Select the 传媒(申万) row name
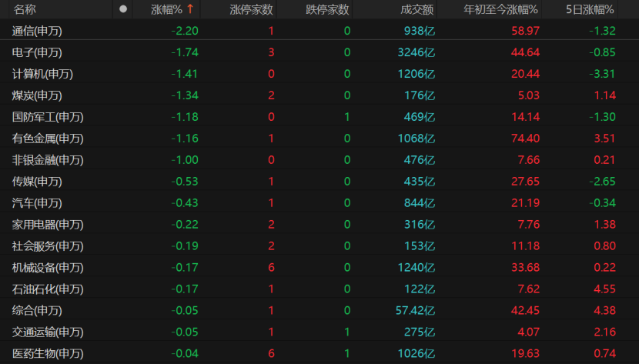This screenshot has height=364, width=639. (37, 182)
